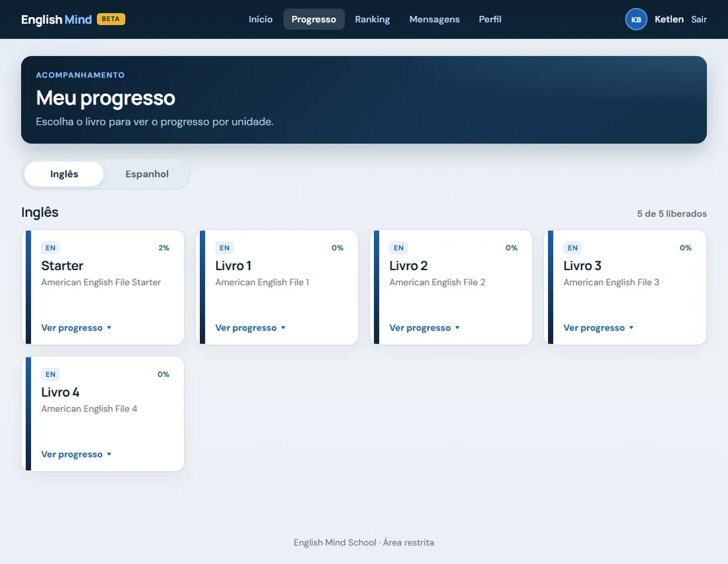The height and width of the screenshot is (564, 728).
Task: Click the Livro 1 card title
Action: (234, 265)
